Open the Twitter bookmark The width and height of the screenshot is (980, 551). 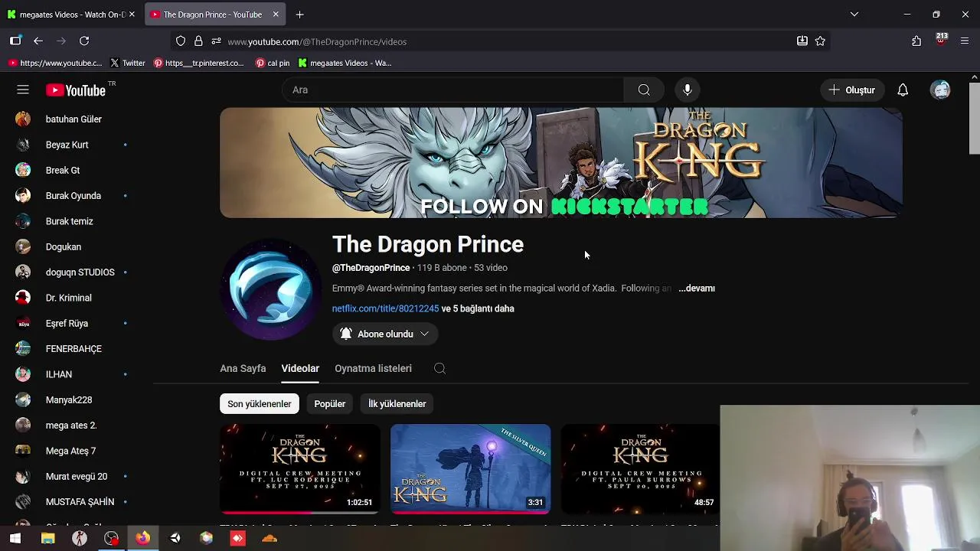(127, 63)
